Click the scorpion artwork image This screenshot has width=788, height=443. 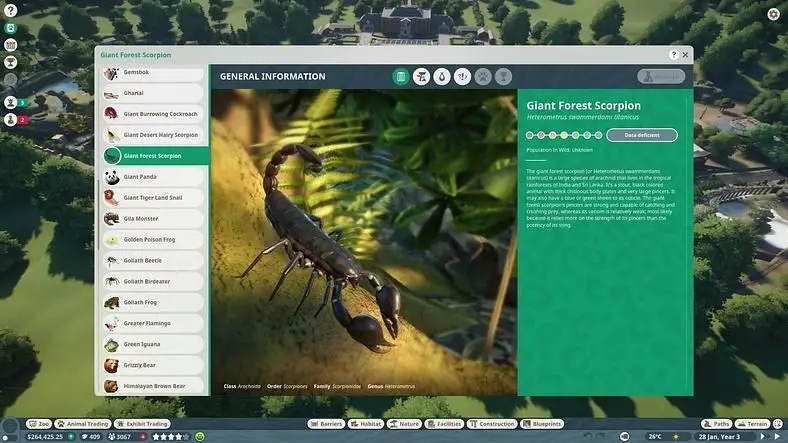(x=364, y=242)
